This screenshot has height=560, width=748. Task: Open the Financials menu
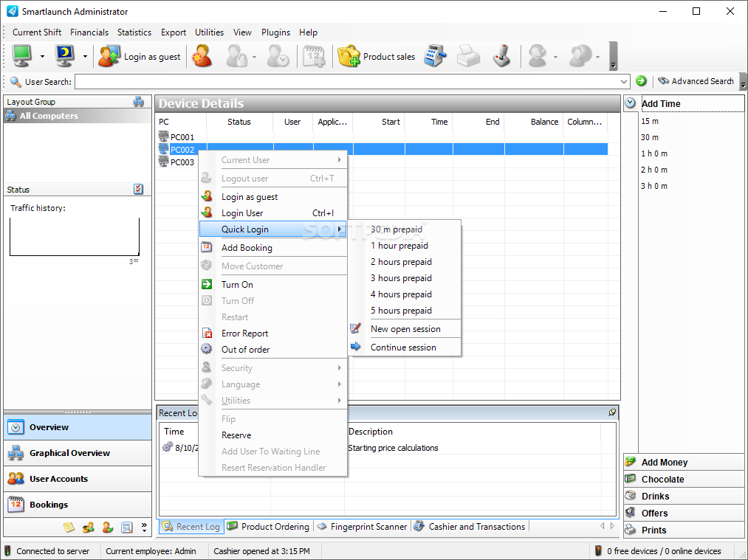click(x=89, y=32)
